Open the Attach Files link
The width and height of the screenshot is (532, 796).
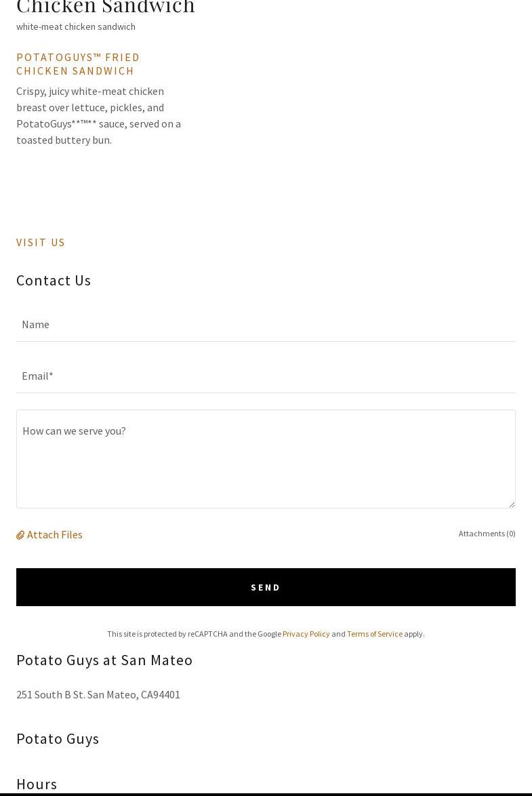pyautogui.click(x=54, y=534)
